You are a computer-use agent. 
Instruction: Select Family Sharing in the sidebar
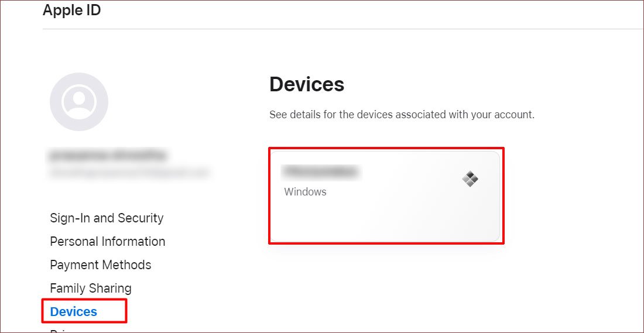(91, 289)
